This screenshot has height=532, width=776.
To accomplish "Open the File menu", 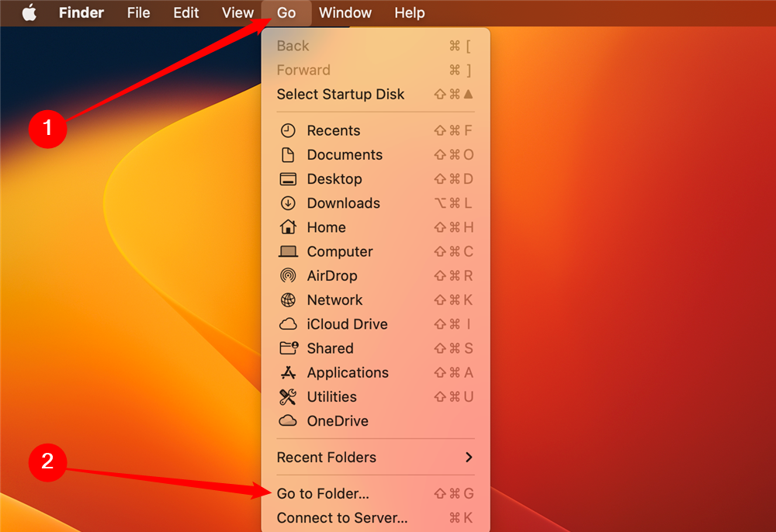I will pyautogui.click(x=139, y=13).
